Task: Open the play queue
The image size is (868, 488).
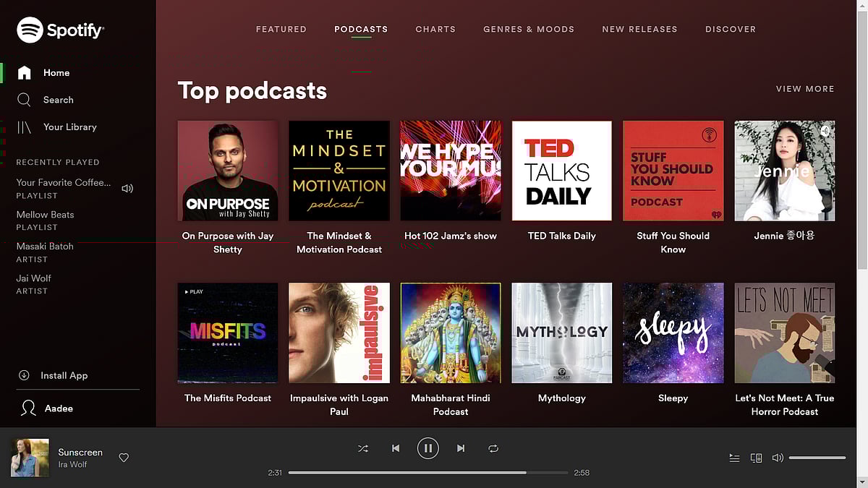Action: [734, 458]
